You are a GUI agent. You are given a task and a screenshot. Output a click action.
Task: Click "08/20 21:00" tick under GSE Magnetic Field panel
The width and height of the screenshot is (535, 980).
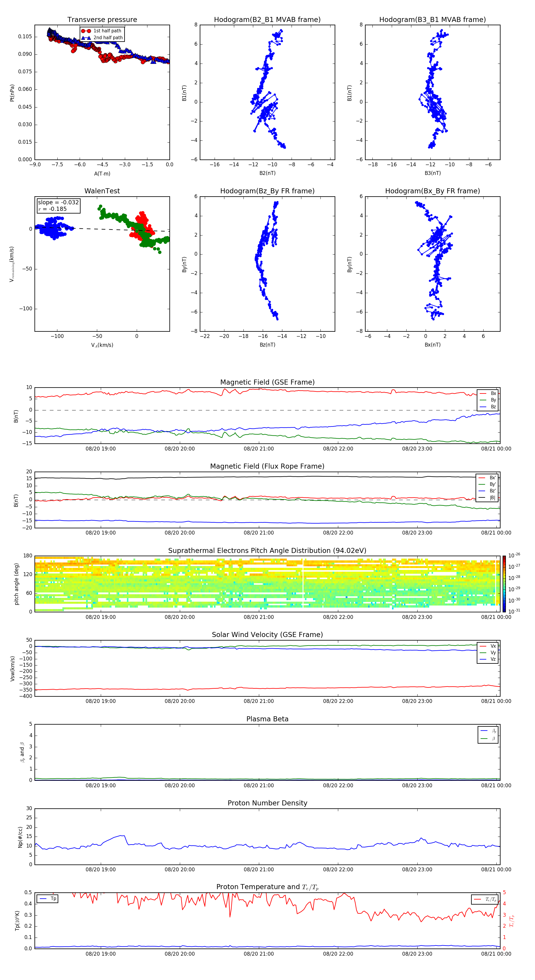point(259,448)
